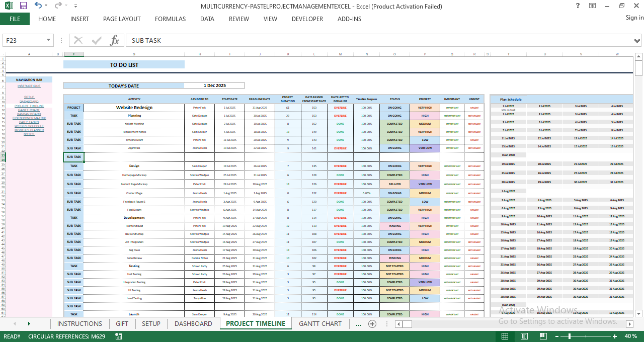Viewport: 644px width, 342px height.
Task: Click Cancel X icon in formula bar
Action: [78, 40]
